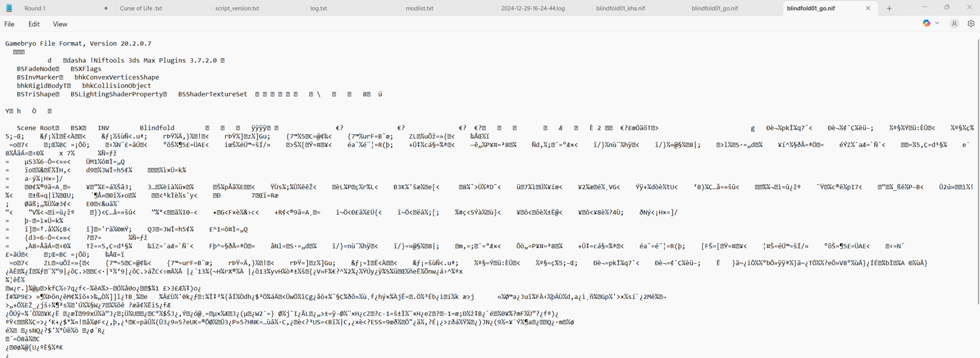
Task: Click the 'Niftools 3ds Max Plugins 3.7.2.0' text
Action: tap(155, 60)
